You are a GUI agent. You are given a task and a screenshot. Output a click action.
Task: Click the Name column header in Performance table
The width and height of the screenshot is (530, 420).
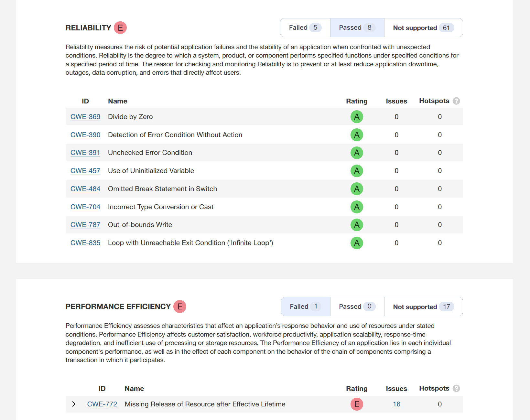pos(134,389)
